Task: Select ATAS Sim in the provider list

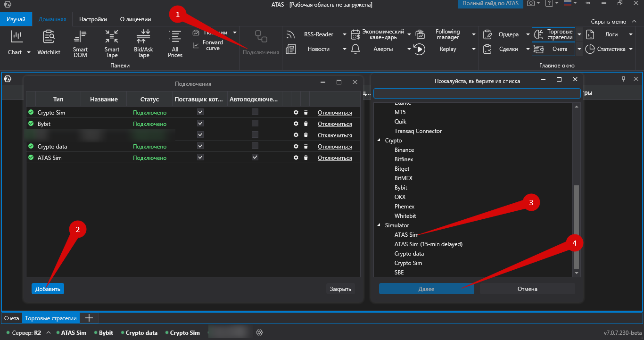Action: pos(406,235)
